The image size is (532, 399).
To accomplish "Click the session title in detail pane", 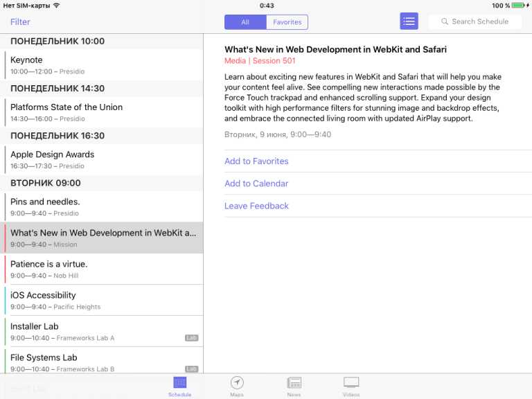I will (x=335, y=50).
